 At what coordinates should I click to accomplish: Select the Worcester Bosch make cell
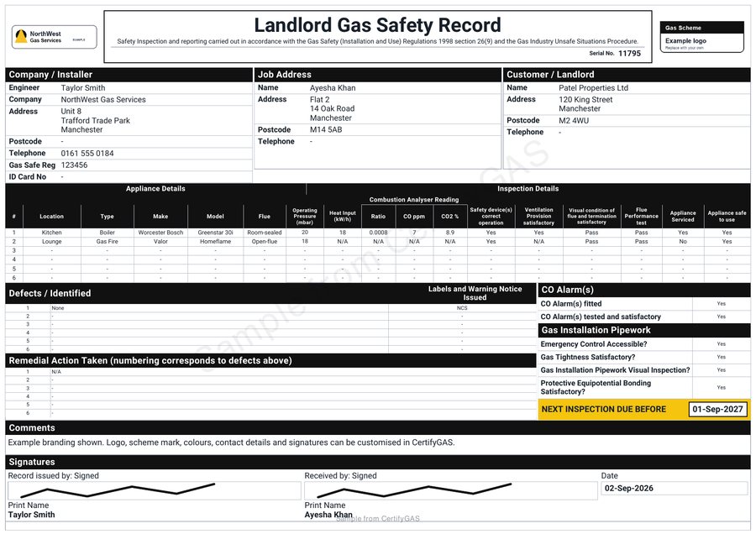160,233
